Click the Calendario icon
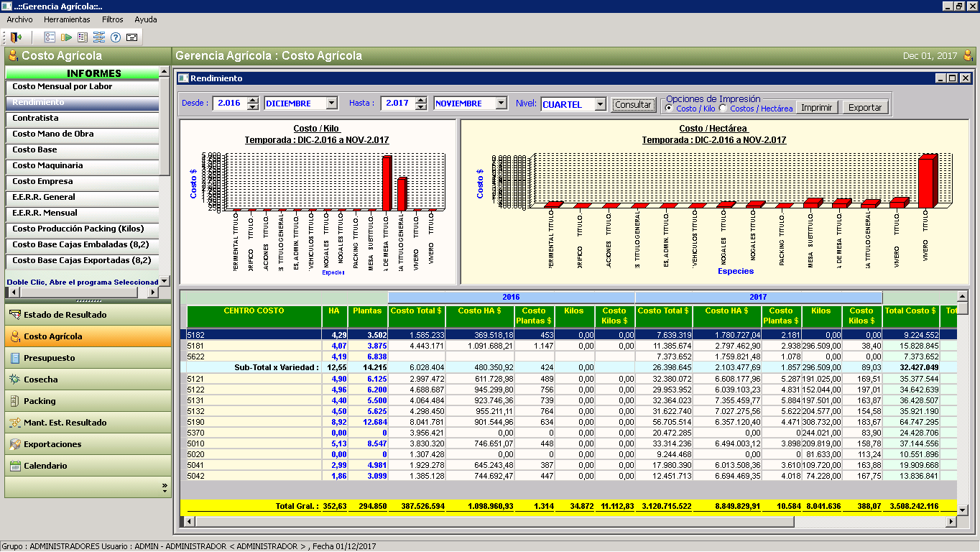 pyautogui.click(x=15, y=466)
